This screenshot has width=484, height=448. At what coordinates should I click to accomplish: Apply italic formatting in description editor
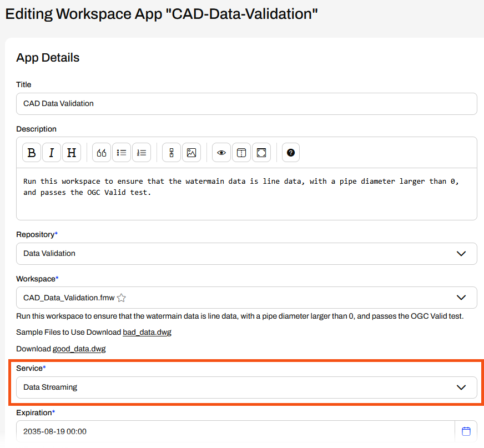(x=52, y=153)
